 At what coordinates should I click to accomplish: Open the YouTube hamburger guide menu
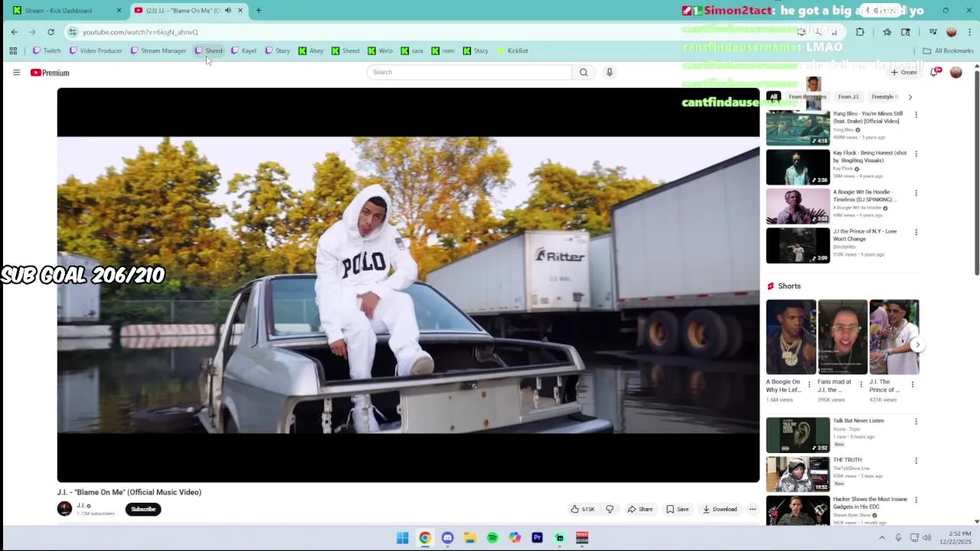(16, 72)
